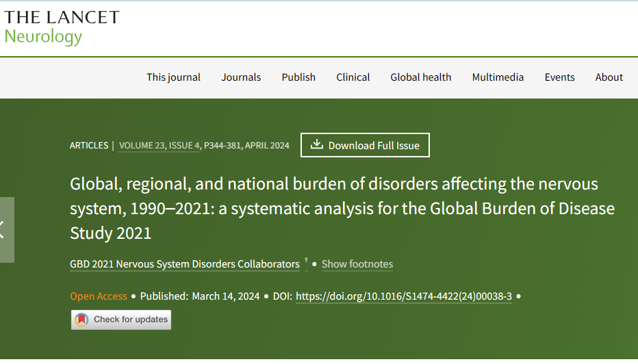This screenshot has width=638, height=364.
Task: Open the About menu
Action: pos(609,77)
